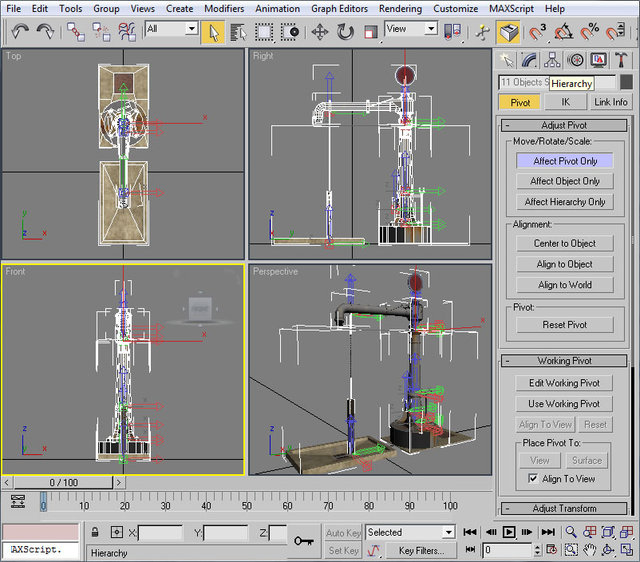Click the selection lock padlock icon
This screenshot has height=562, width=640.
pos(95,533)
